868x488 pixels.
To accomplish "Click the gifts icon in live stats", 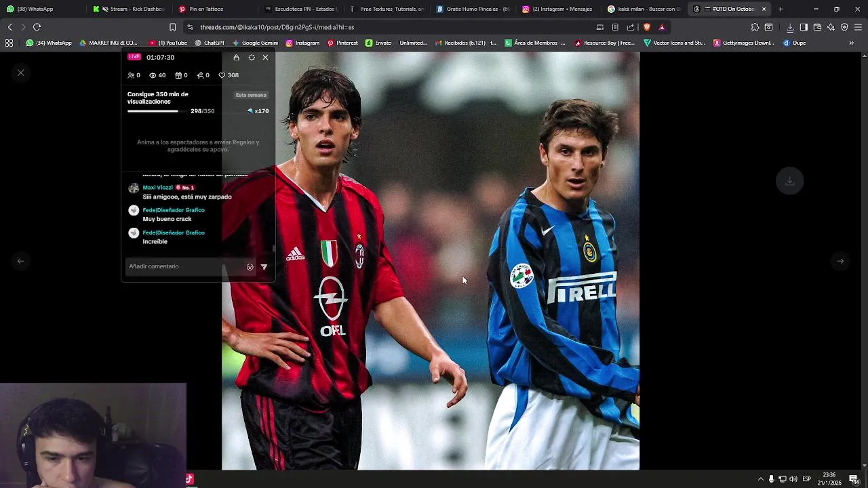I will [178, 75].
